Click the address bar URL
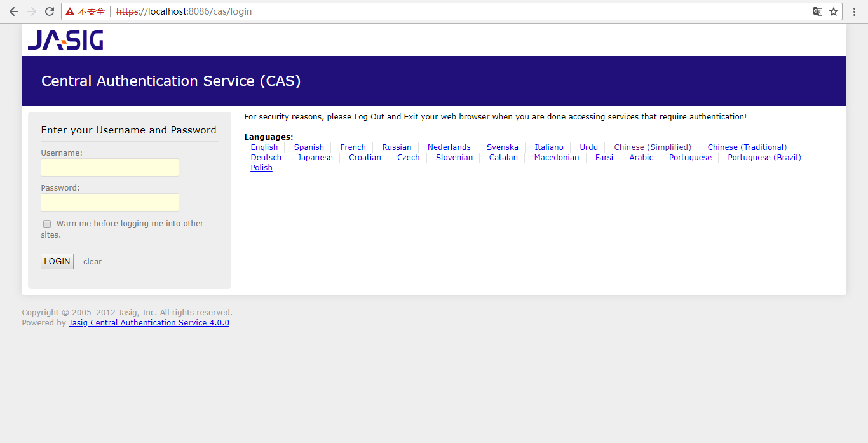Screen dimensions: 868x443 pos(184,11)
